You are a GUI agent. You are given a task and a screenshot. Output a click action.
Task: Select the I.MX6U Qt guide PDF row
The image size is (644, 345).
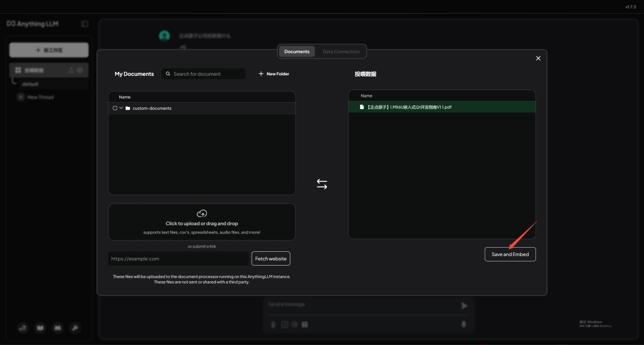[x=442, y=107]
